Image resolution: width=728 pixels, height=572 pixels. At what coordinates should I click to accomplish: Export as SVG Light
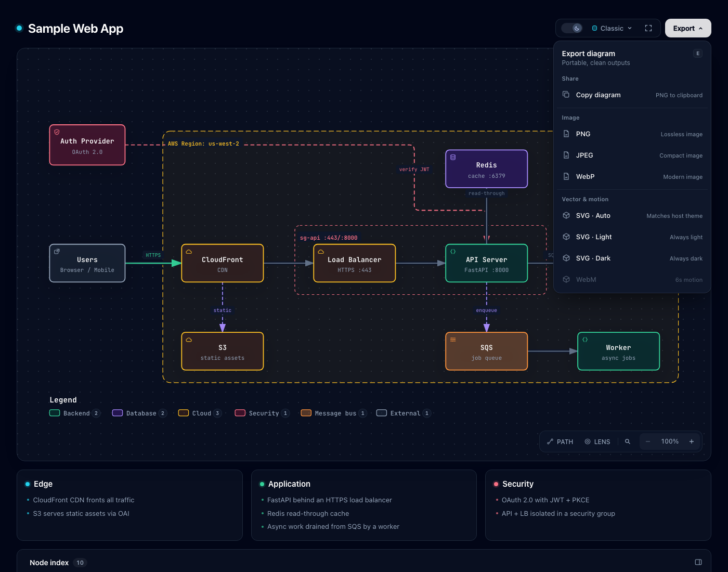pos(632,237)
